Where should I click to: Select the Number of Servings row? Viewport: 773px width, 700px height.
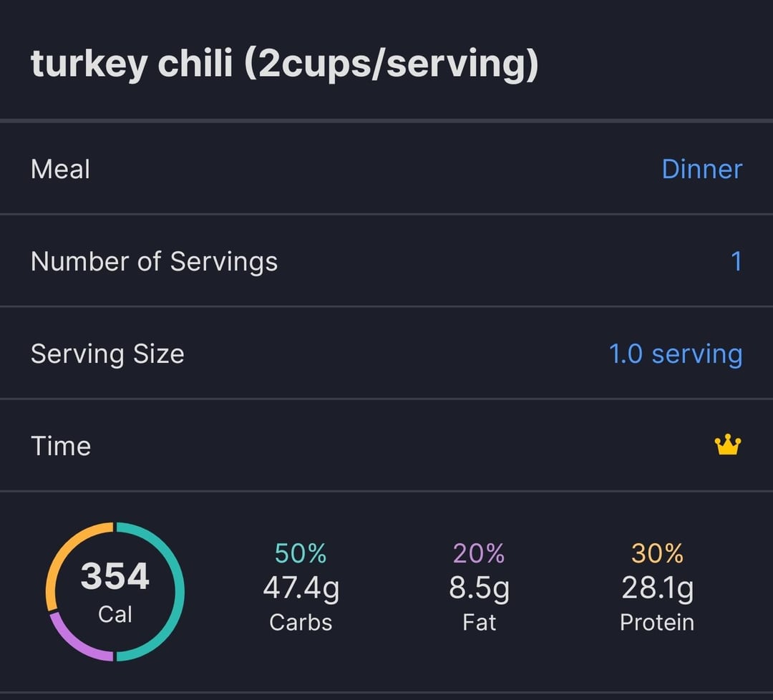click(x=386, y=261)
